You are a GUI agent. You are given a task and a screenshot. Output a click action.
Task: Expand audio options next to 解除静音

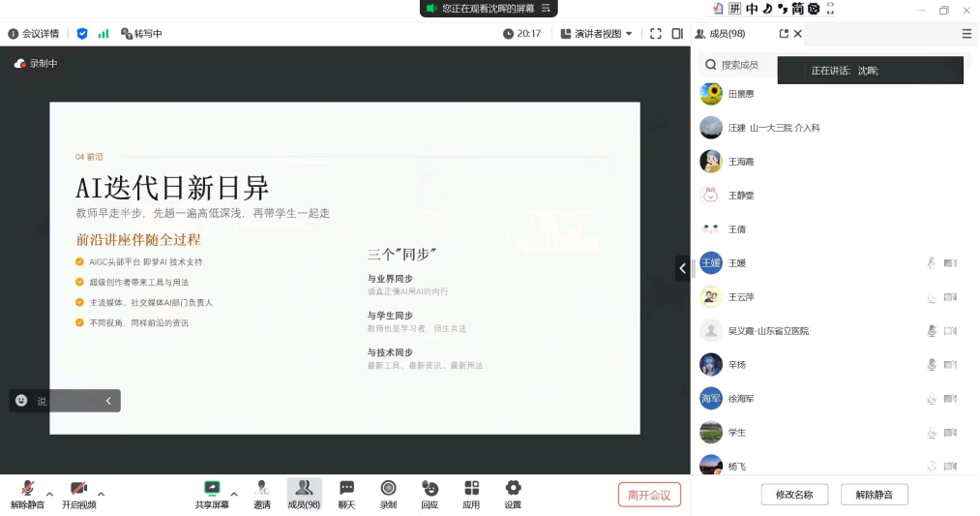[x=50, y=494]
